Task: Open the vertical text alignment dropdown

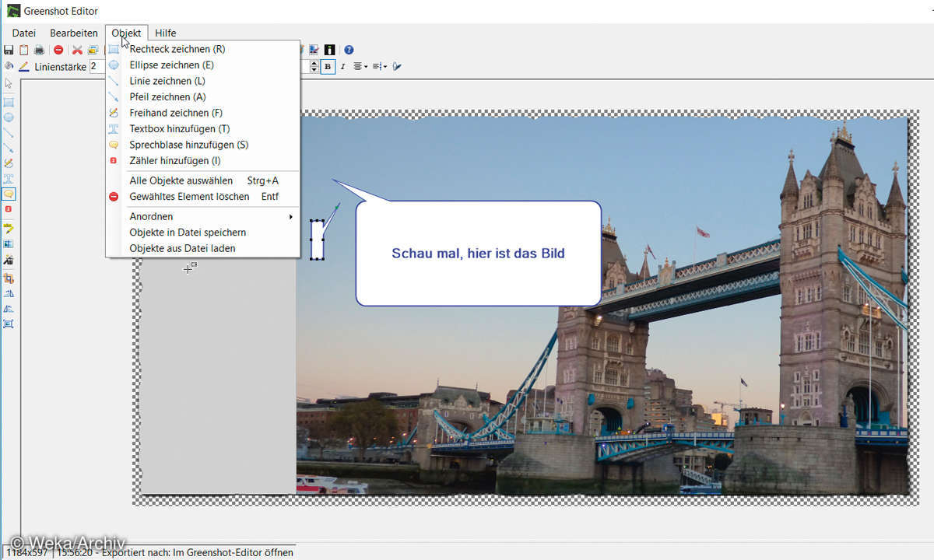Action: [x=379, y=67]
